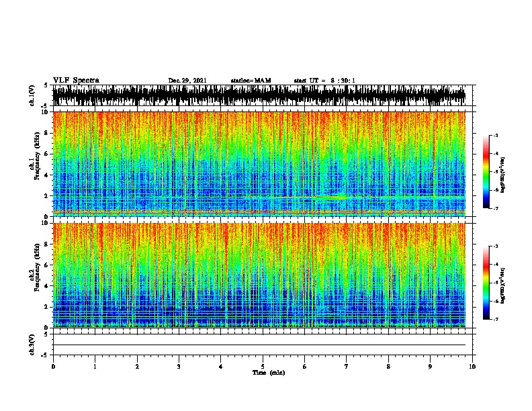Click the "start UT = 8:30:1" header text
532x411 pixels.
[324, 81]
